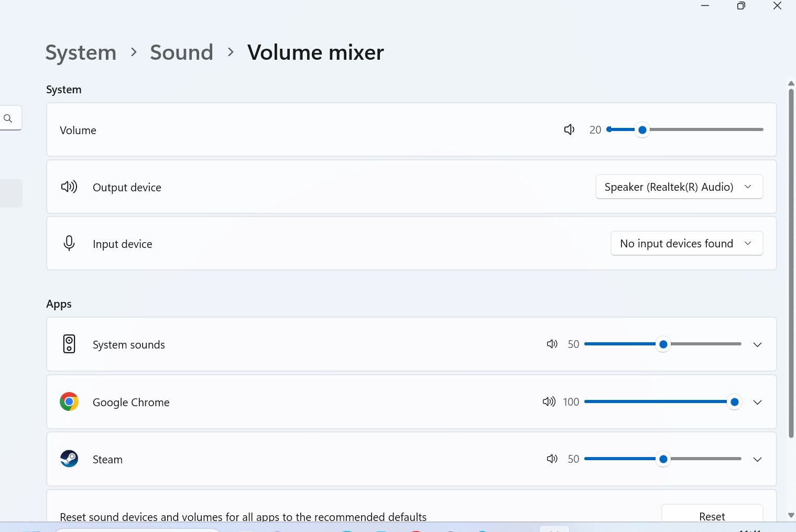Expand the Google Chrome row chevron
Screen dimensions: 796x532
tap(757, 402)
